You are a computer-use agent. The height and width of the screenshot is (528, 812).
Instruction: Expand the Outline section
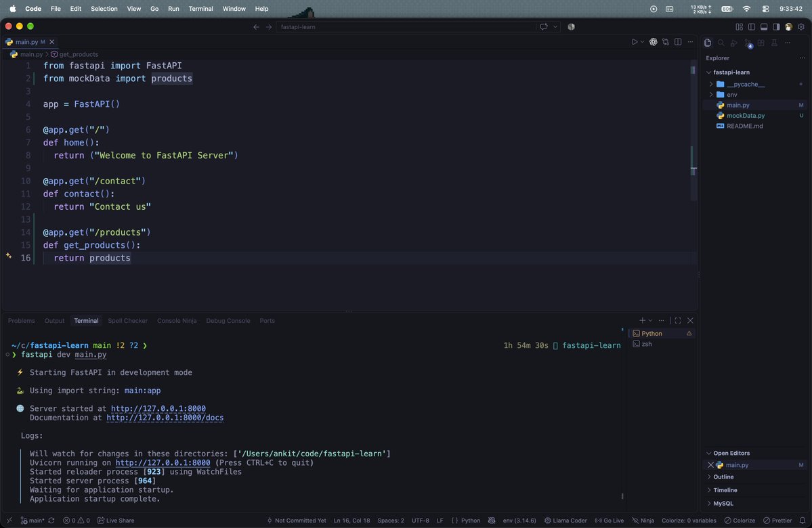pyautogui.click(x=723, y=477)
